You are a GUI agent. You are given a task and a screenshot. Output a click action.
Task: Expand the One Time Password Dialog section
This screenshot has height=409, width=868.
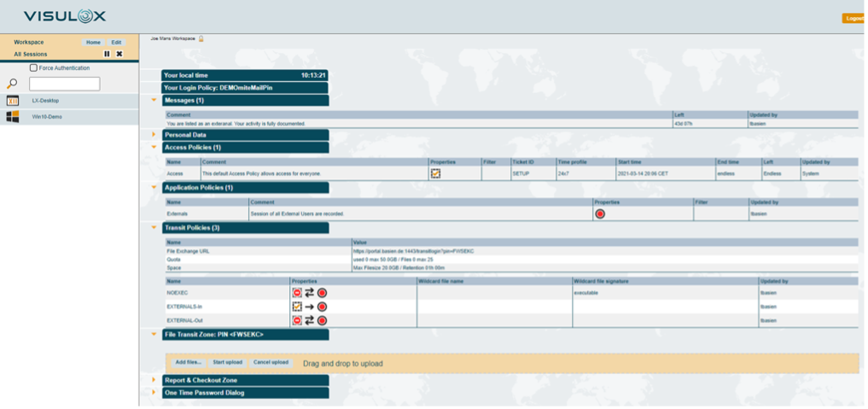tap(154, 393)
